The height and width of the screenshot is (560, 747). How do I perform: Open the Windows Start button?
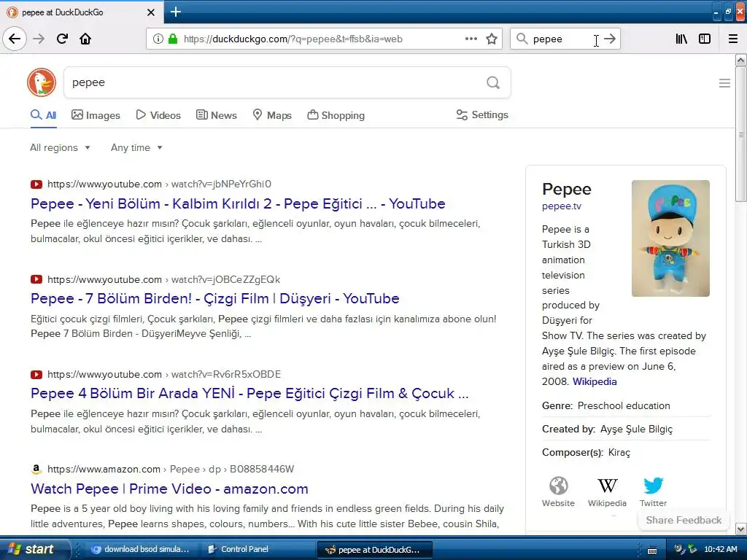click(x=34, y=549)
